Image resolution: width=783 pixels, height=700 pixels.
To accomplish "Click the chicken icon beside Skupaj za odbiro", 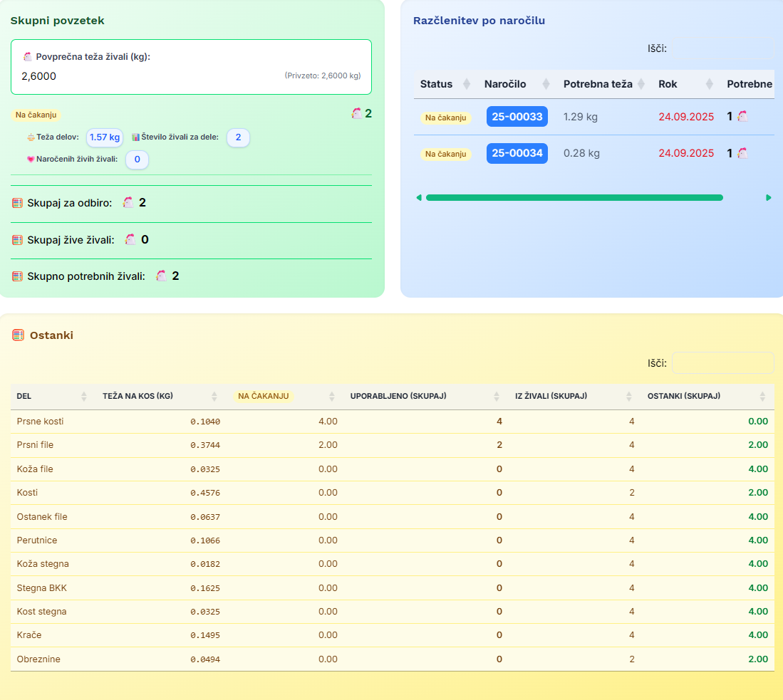I will pos(128,203).
